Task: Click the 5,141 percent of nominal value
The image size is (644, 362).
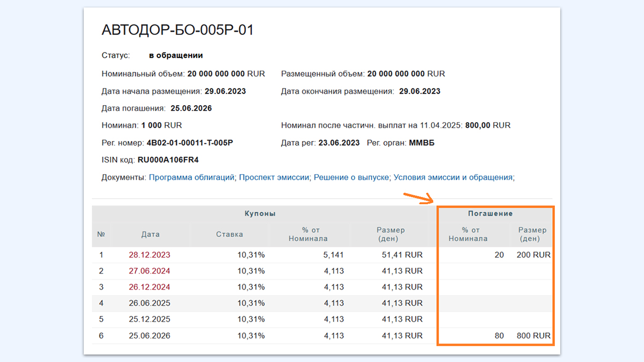Action: tap(334, 255)
